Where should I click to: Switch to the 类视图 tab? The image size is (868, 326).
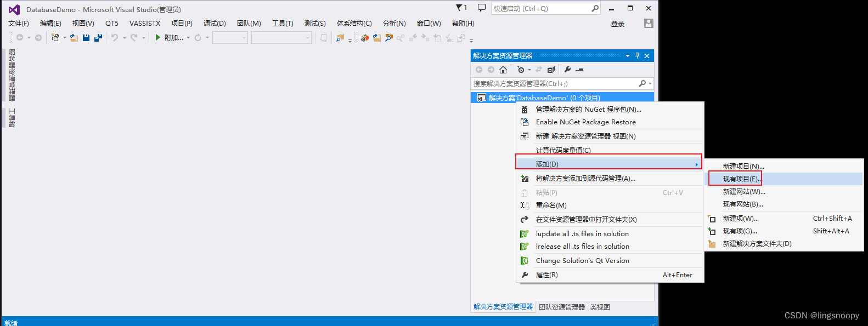[600, 307]
